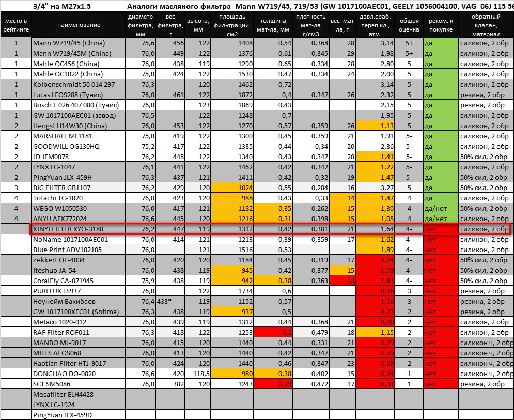The width and height of the screenshot is (514, 420).
Task: Select the red 0,29 thickness cell for SCT
Action: tap(273, 384)
